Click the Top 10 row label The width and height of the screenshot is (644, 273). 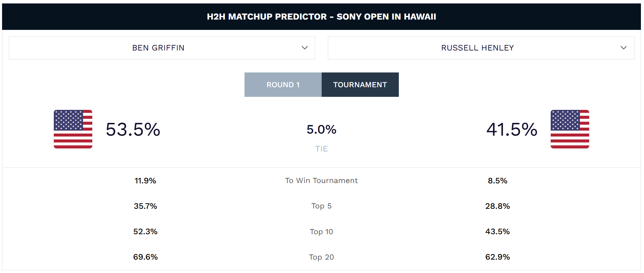(321, 232)
